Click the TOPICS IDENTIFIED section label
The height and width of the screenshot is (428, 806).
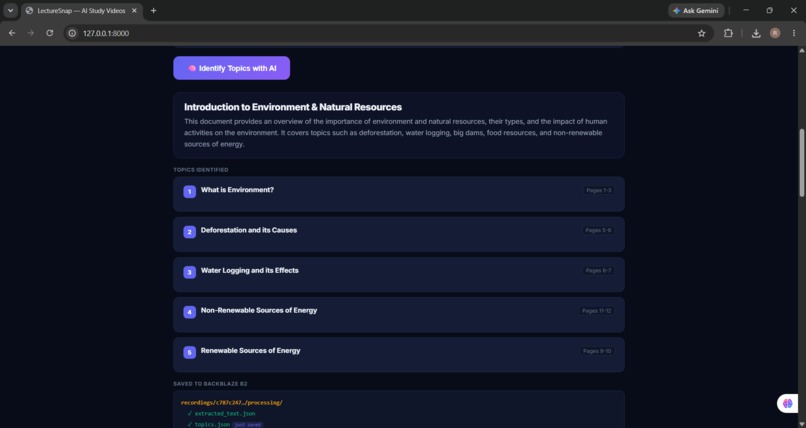click(201, 170)
